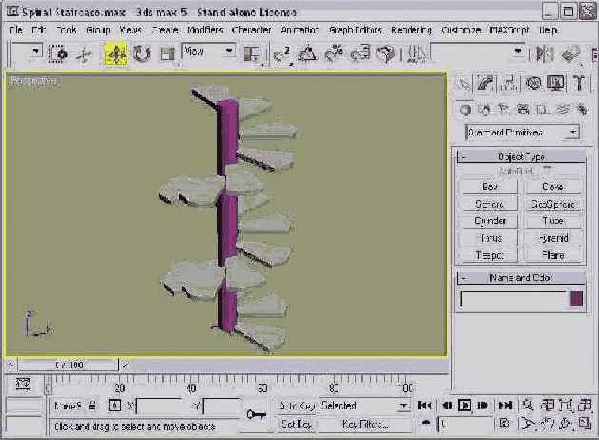Click the Box primitive button
Image resolution: width=599 pixels, height=440 pixels.
490,186
